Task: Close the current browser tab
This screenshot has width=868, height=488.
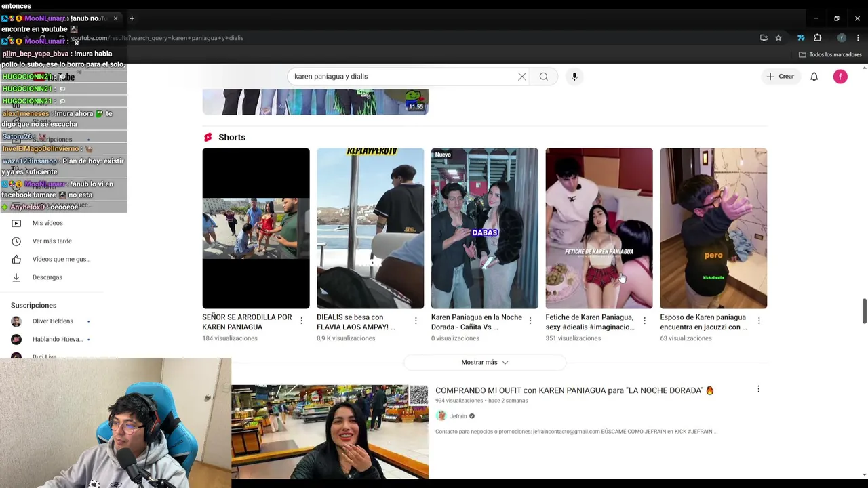Action: click(x=115, y=18)
